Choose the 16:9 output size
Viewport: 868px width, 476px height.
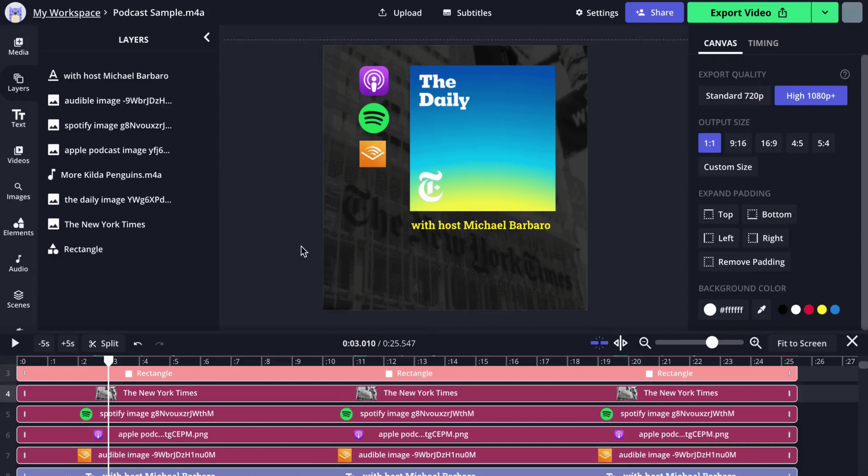pos(769,143)
